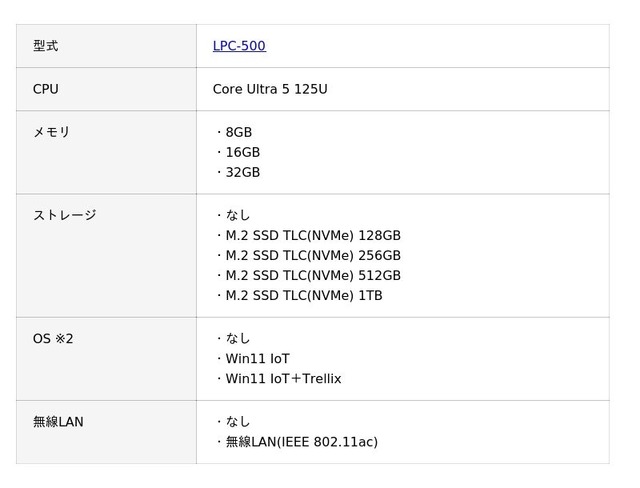Image resolution: width=640 pixels, height=488 pixels.
Task: Click the ストレージ row header
Action: [x=65, y=215]
